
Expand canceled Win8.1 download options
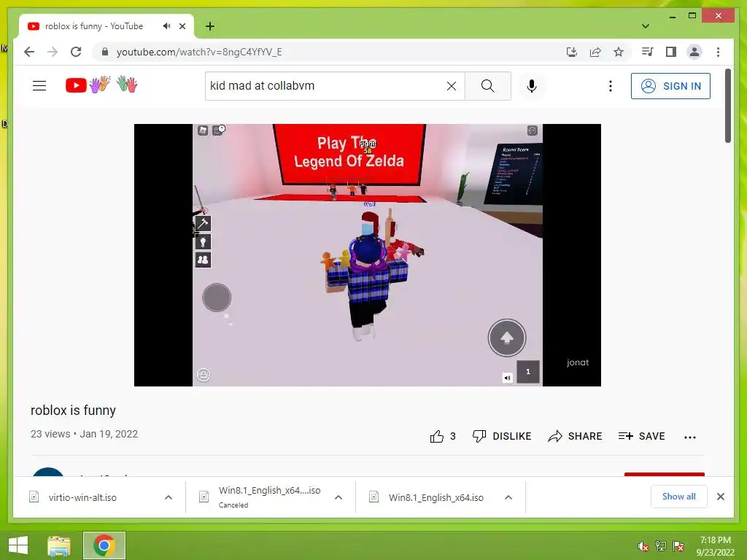(x=338, y=497)
